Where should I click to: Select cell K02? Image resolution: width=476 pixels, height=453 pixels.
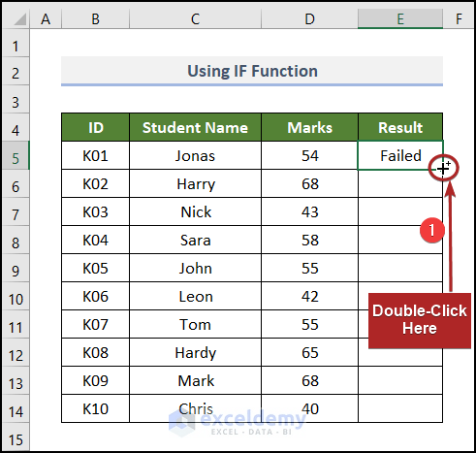(x=95, y=183)
